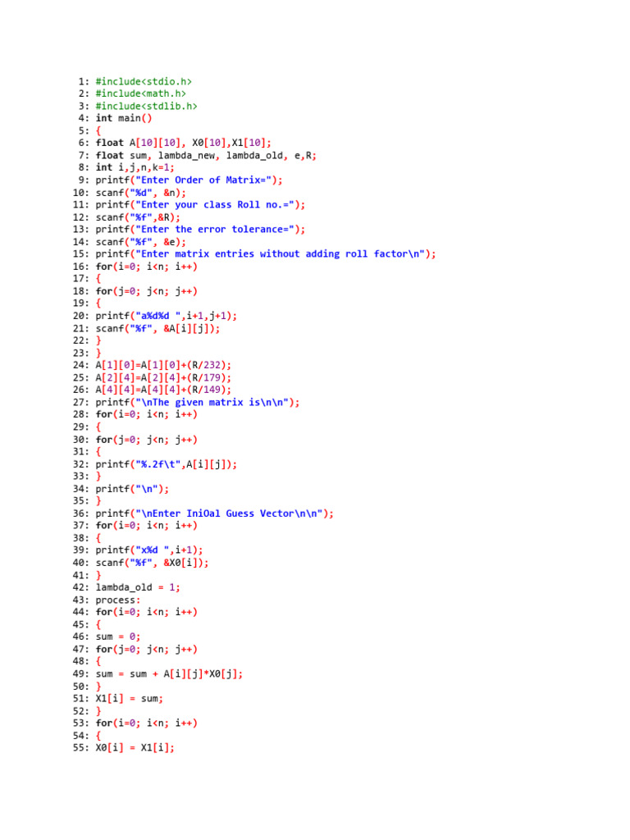Image resolution: width=630 pixels, height=840 pixels.
Task: Click the lambda_old = 1 line
Action: point(138,587)
